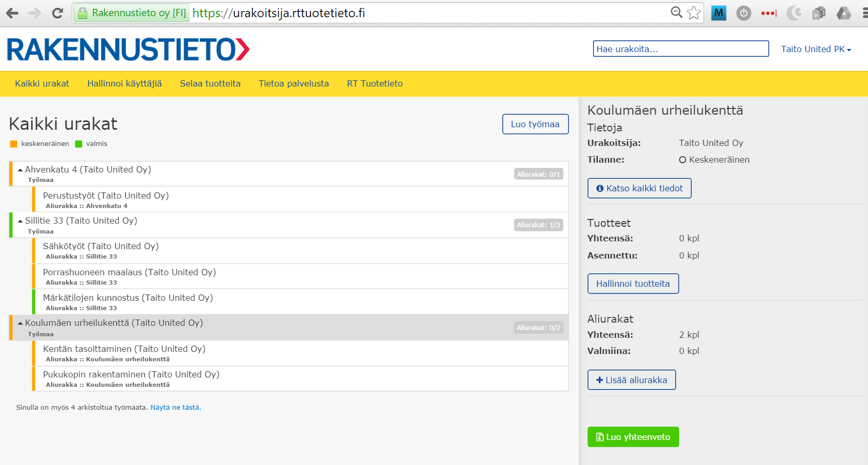Screen dimensions: 868x465
Task: Open Hallinnoi käyttäjiä menu item
Action: 125,83
